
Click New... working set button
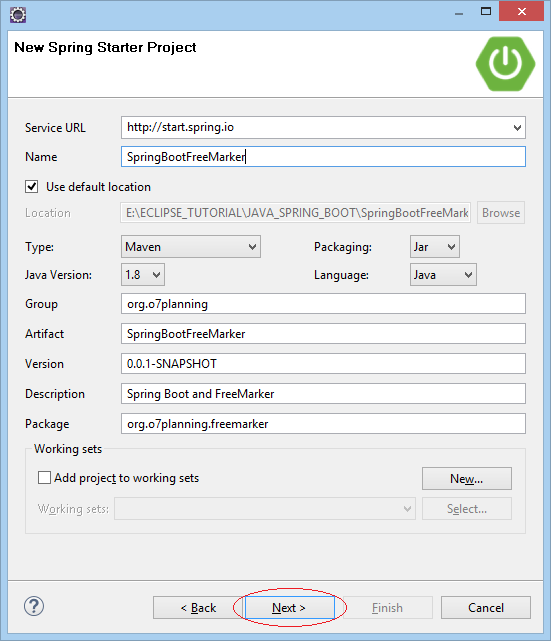tap(466, 478)
